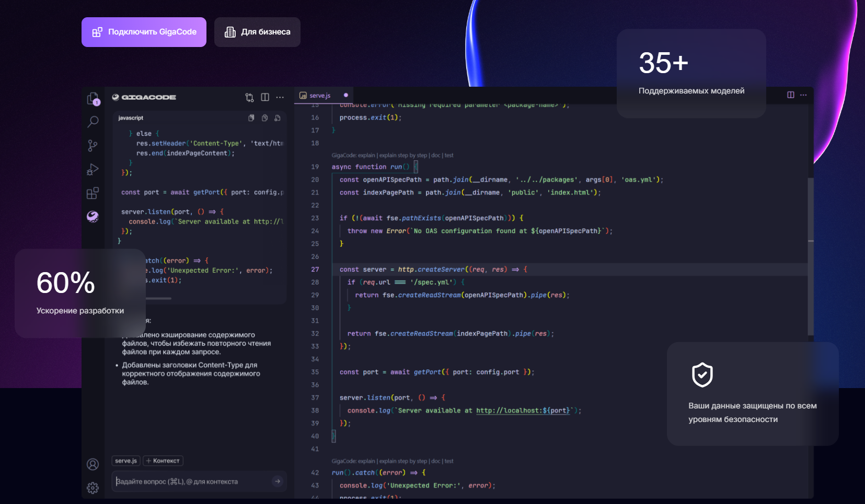
Task: Click the Подключить GigaCode button
Action: 144,32
